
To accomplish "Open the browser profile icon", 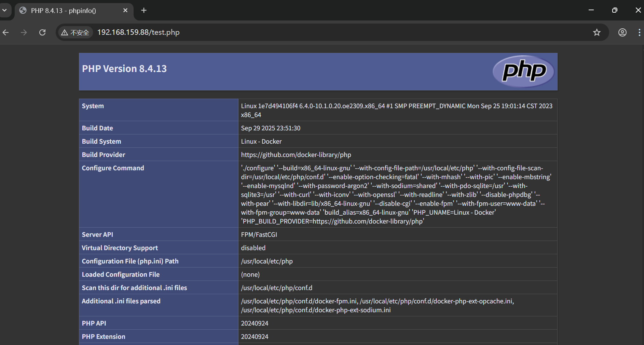I will (622, 32).
